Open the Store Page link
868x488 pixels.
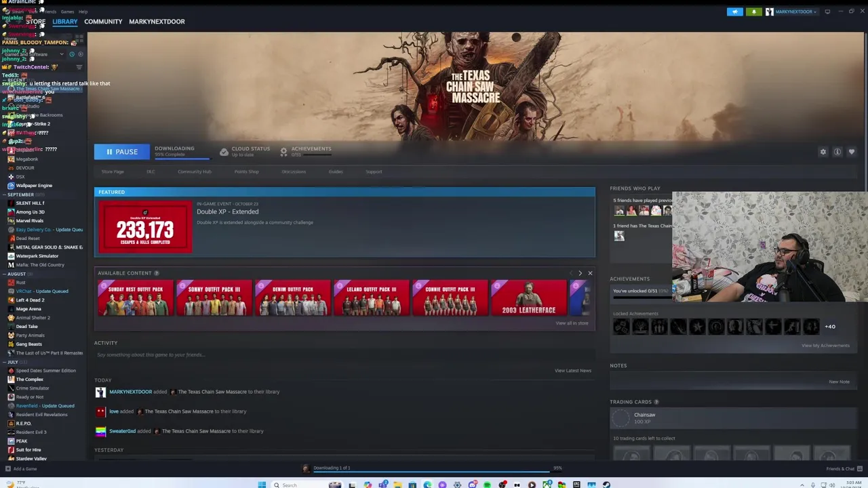[x=113, y=171]
